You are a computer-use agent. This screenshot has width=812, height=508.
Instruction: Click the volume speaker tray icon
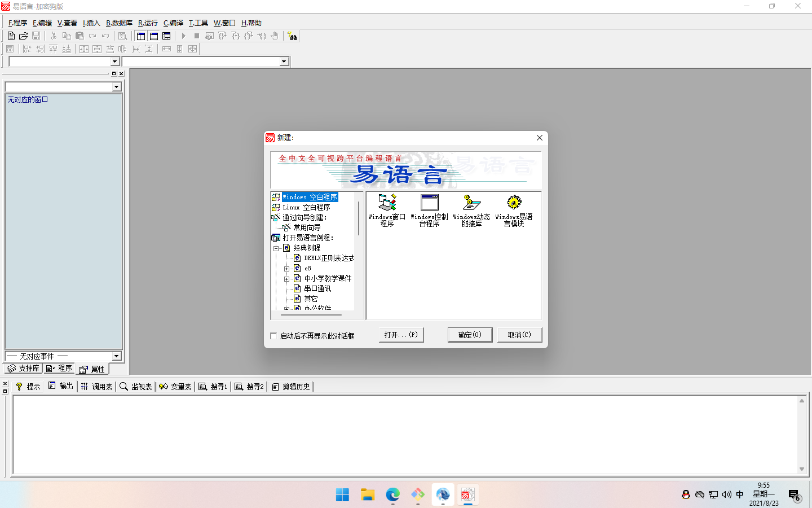(x=726, y=494)
